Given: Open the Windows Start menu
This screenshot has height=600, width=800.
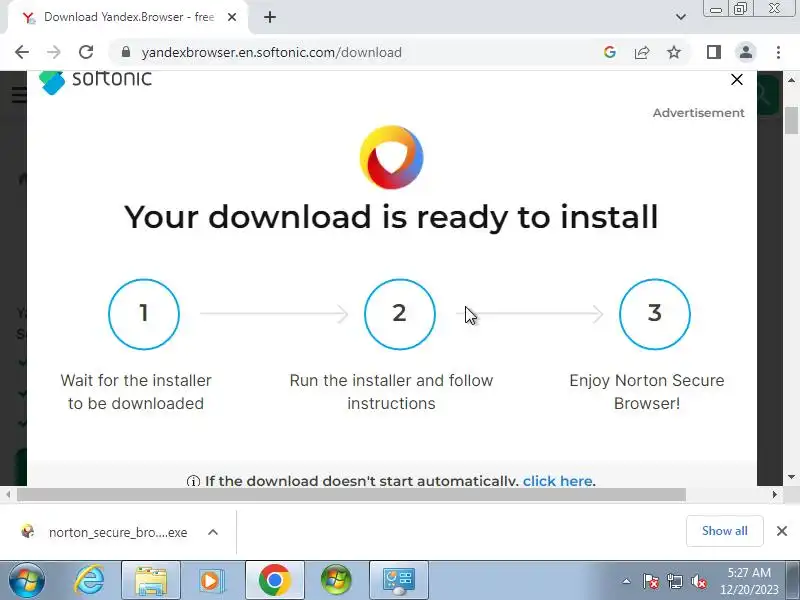Looking at the screenshot, I should tap(27, 580).
